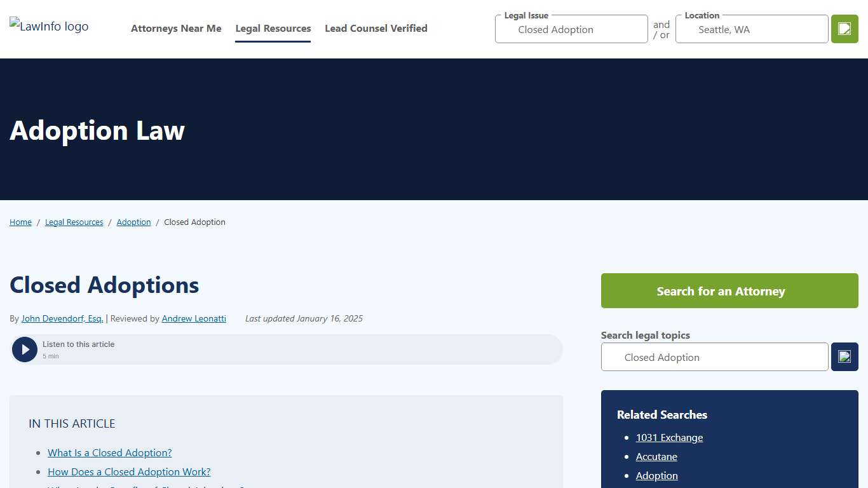The image size is (868, 488).
Task: Click the Legal Issue input field
Action: tap(571, 30)
